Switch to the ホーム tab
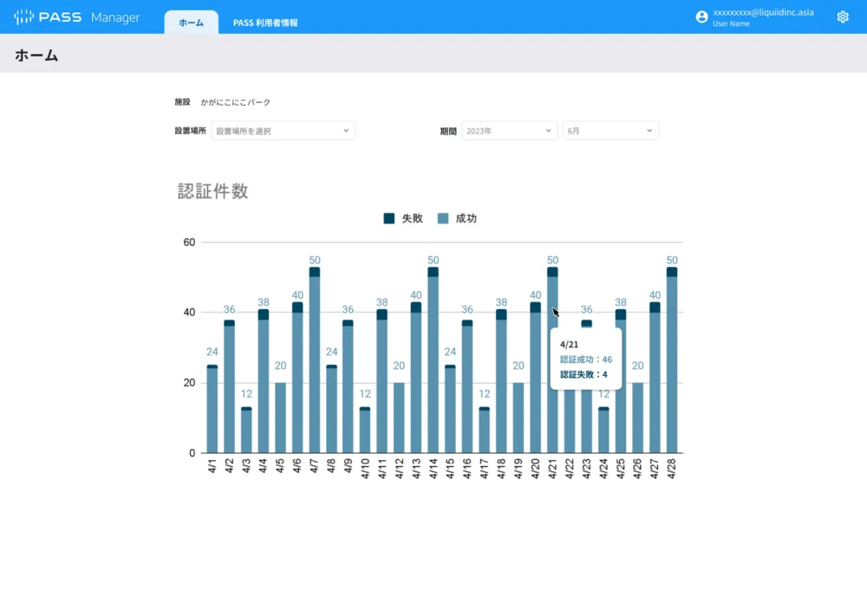The width and height of the screenshot is (867, 616). pos(191,23)
